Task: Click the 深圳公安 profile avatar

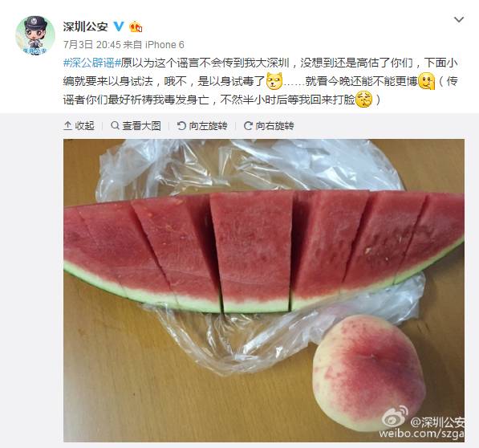Action: coord(35,35)
